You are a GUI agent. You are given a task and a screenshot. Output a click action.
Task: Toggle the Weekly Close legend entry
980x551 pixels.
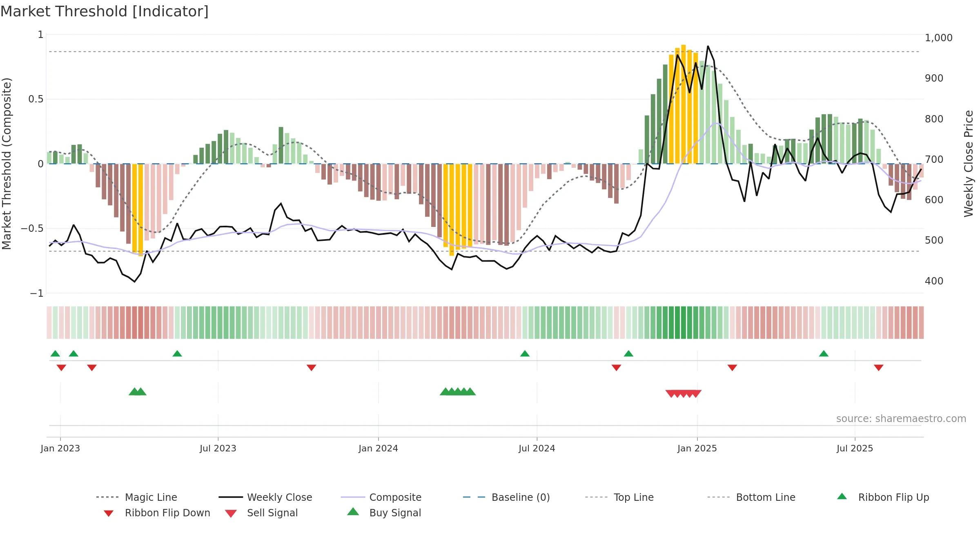265,497
